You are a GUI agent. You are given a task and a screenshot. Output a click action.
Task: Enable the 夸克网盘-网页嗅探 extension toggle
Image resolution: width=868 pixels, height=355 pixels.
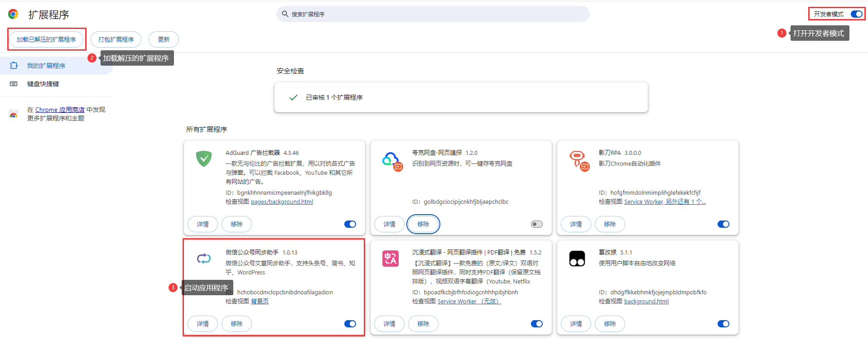537,224
